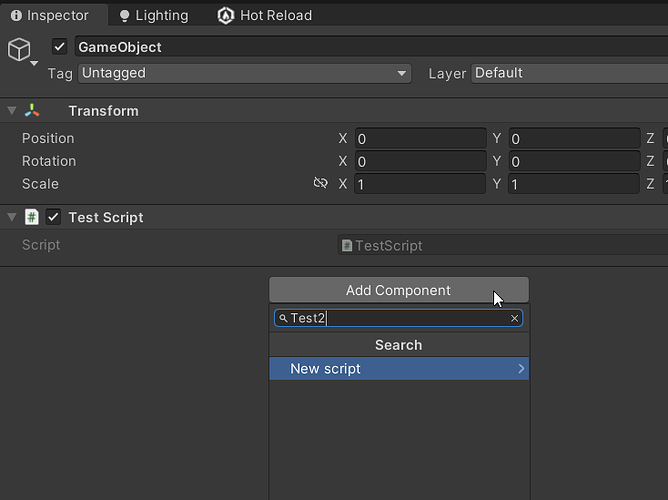Click the GameObject cube icon
This screenshot has height=500, width=668.
point(19,50)
